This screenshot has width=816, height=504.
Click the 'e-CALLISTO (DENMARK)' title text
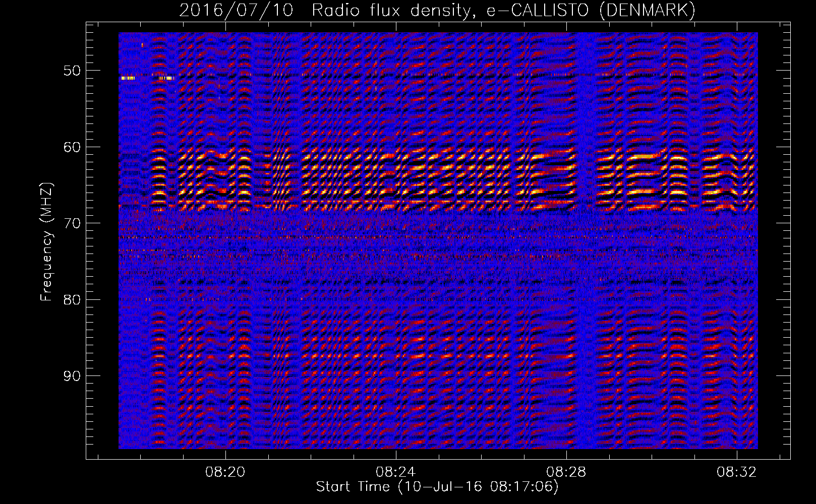pyautogui.click(x=591, y=11)
